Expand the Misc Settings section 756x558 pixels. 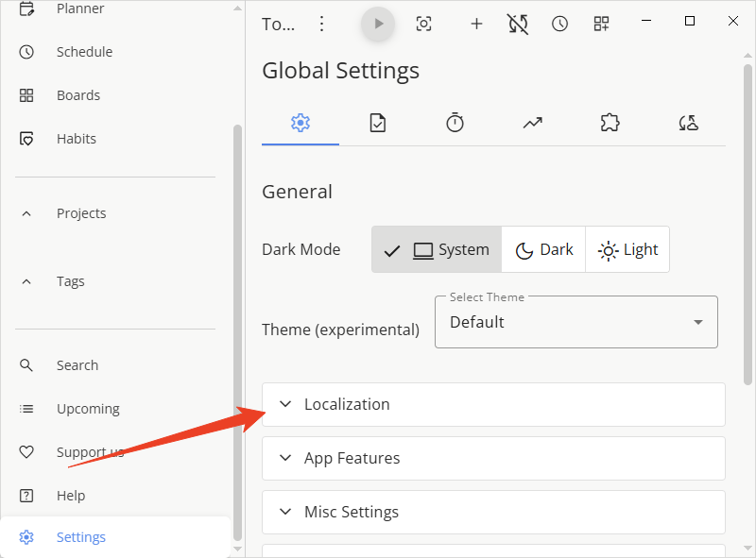point(492,512)
